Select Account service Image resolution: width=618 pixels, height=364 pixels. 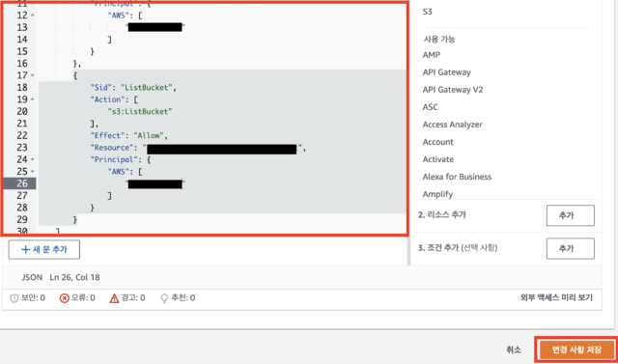click(437, 142)
